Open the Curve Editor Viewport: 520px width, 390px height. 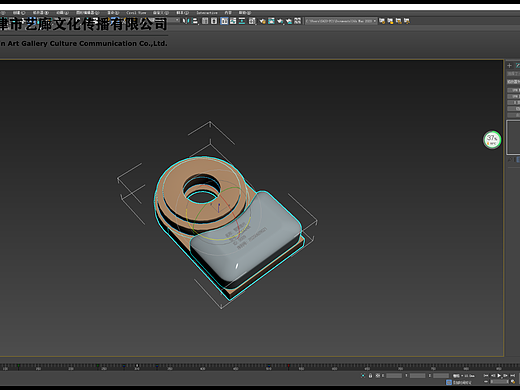pyautogui.click(x=233, y=21)
